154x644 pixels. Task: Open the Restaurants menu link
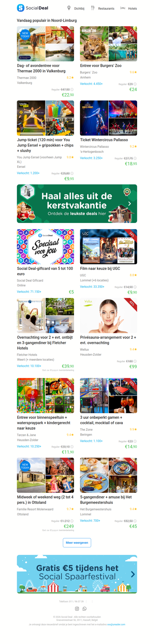[x=106, y=8]
